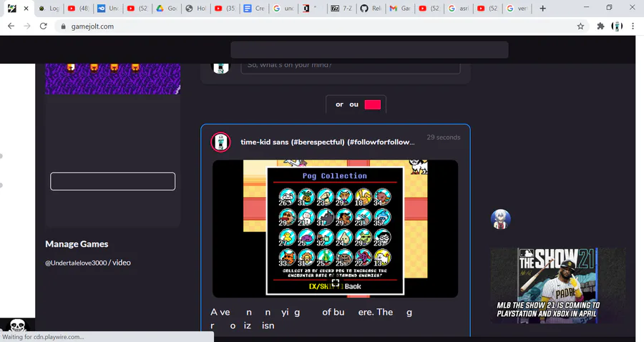Click the '29 seconds' post timestamp
The width and height of the screenshot is (644, 342).
(x=443, y=137)
